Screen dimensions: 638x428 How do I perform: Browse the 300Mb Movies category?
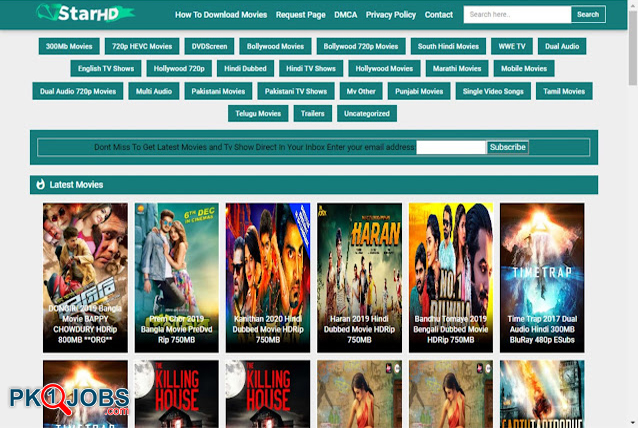(69, 46)
